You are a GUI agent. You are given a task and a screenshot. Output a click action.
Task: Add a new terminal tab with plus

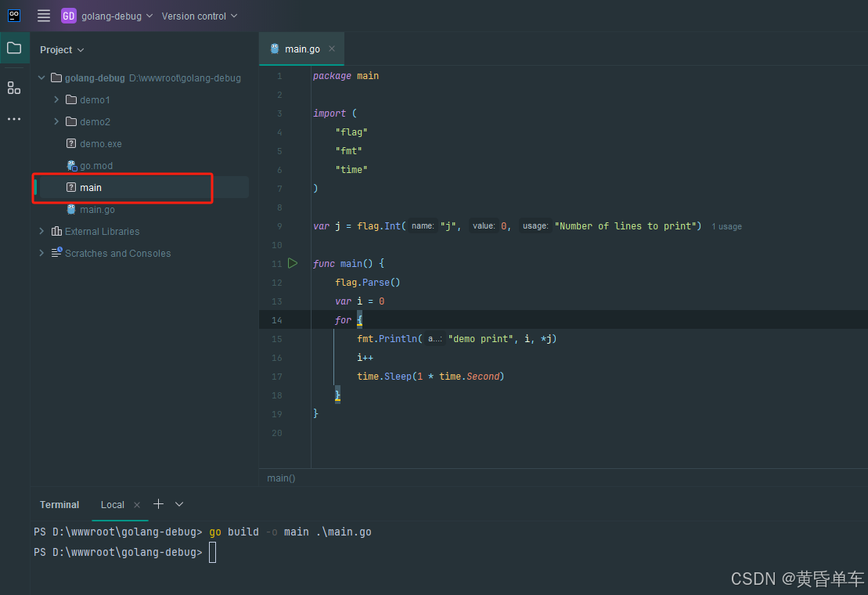click(x=158, y=504)
